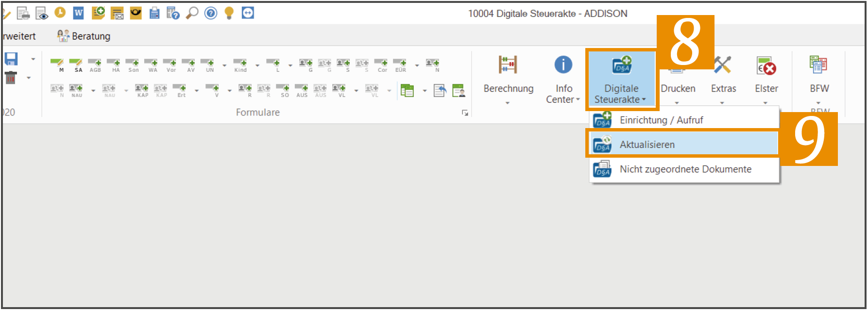Open the magnifying glass search
868x311 pixels.
192,13
